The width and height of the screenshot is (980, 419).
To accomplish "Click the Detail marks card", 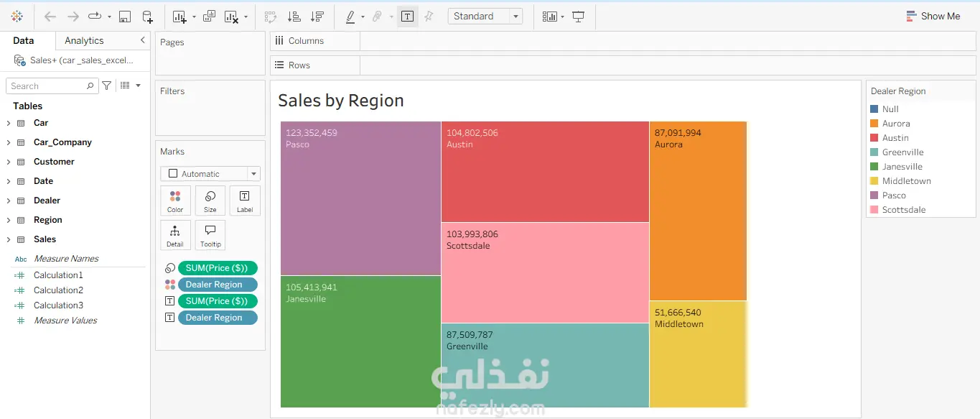I will point(175,235).
